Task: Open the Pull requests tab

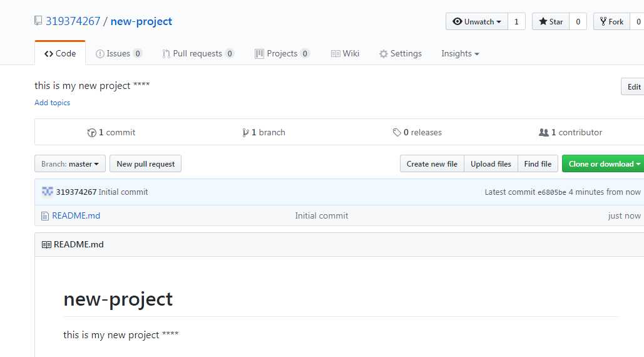Action: pos(198,53)
